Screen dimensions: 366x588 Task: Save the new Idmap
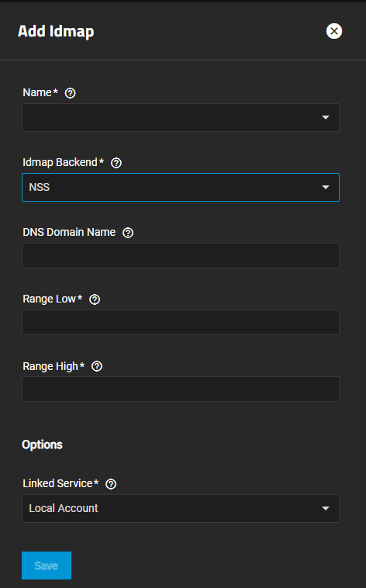click(x=47, y=566)
